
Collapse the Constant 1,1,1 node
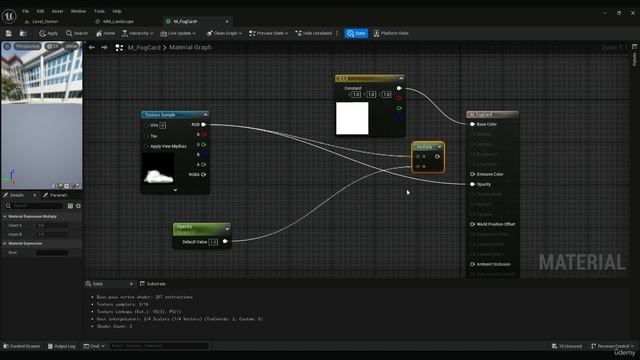pyautogui.click(x=401, y=78)
